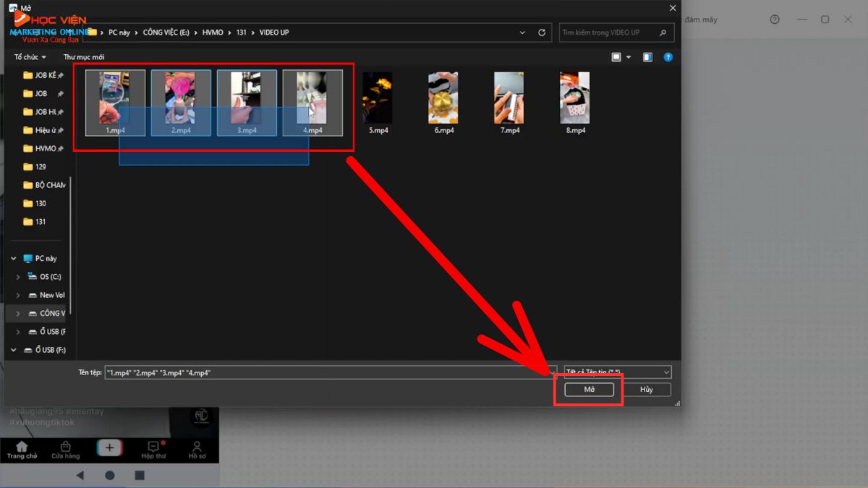
Task: Tap the Android home circle button
Action: coord(110,476)
